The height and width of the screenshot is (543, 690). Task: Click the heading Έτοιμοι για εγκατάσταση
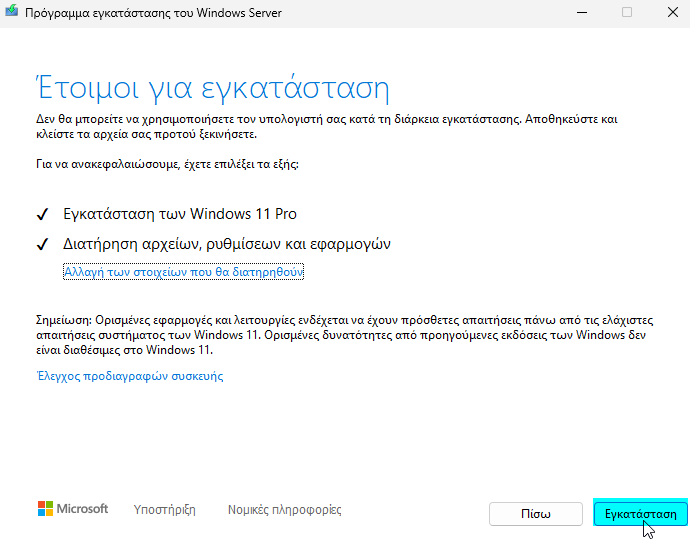click(x=213, y=88)
